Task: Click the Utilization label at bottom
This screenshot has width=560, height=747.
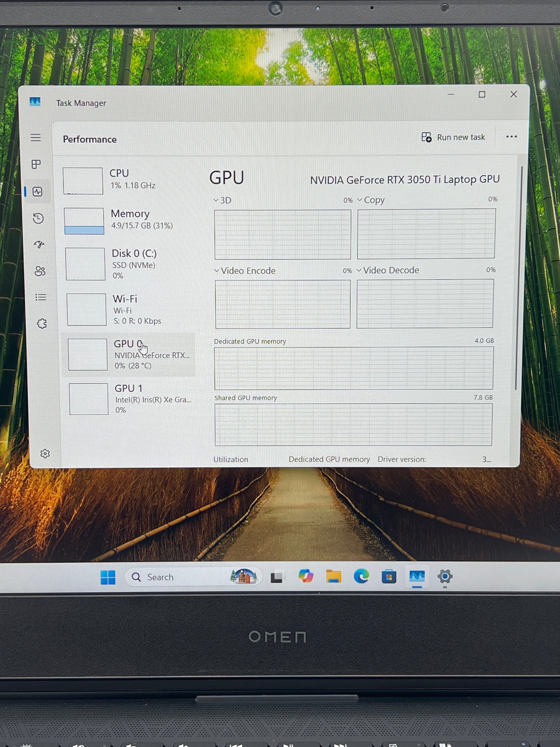Action: coord(231,459)
